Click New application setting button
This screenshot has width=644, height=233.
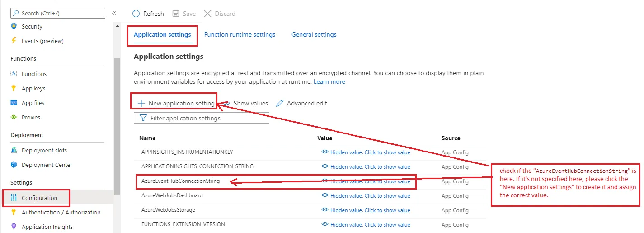click(x=176, y=103)
